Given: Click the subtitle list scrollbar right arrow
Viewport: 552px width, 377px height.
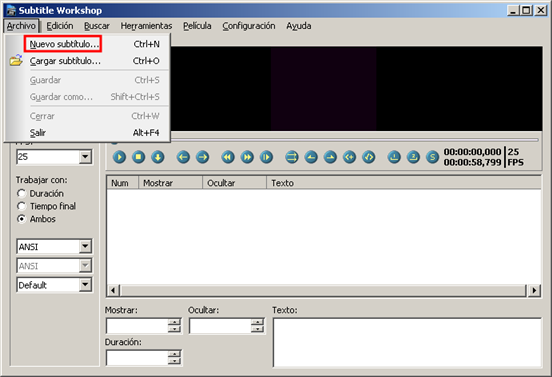Looking at the screenshot, I should (x=534, y=290).
